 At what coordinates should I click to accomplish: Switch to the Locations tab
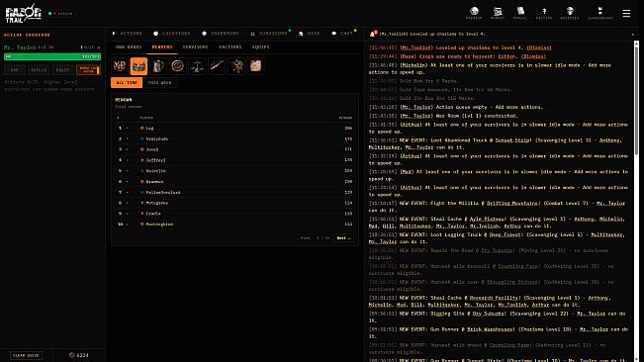coord(172,34)
